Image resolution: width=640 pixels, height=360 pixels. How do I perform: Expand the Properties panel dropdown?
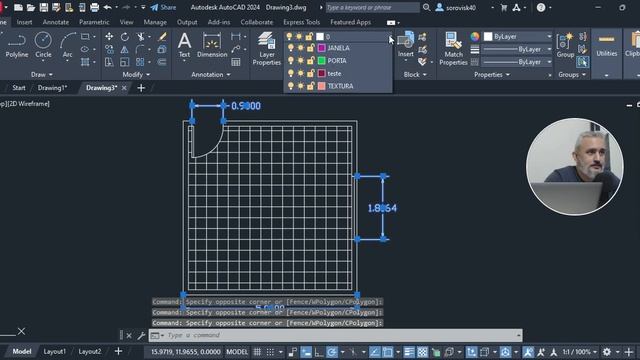click(x=492, y=75)
